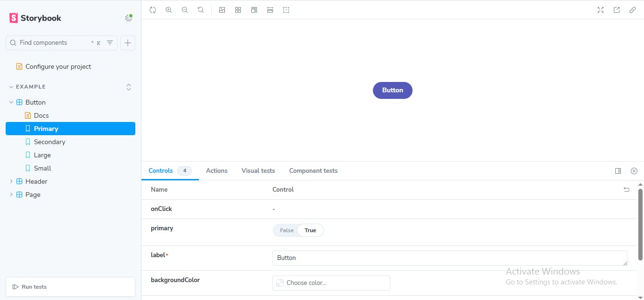644x300 pixels.
Task: Open story in new browser tab icon
Action: click(x=617, y=9)
